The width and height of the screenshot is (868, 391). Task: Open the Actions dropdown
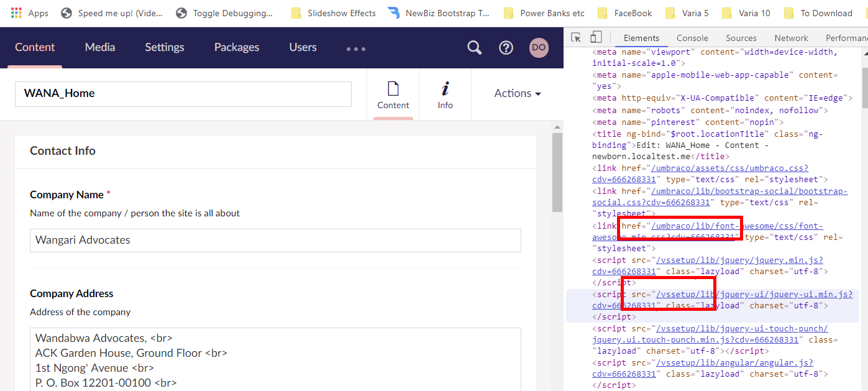coord(518,93)
